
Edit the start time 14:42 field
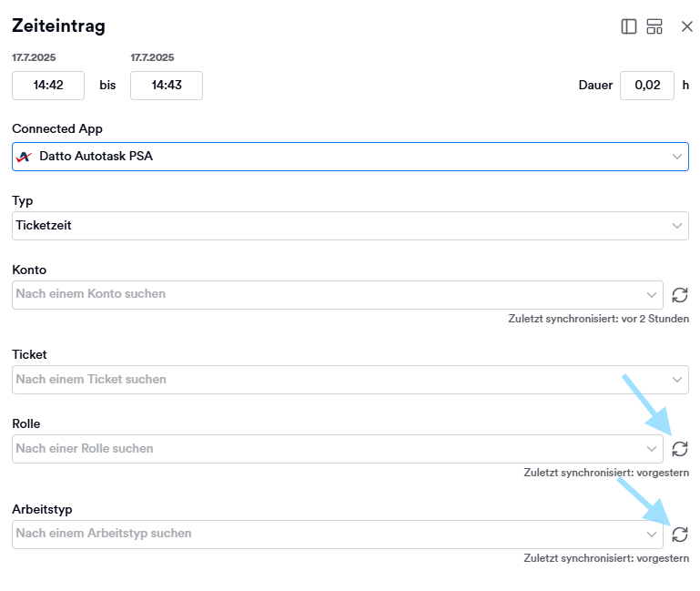[x=48, y=86]
